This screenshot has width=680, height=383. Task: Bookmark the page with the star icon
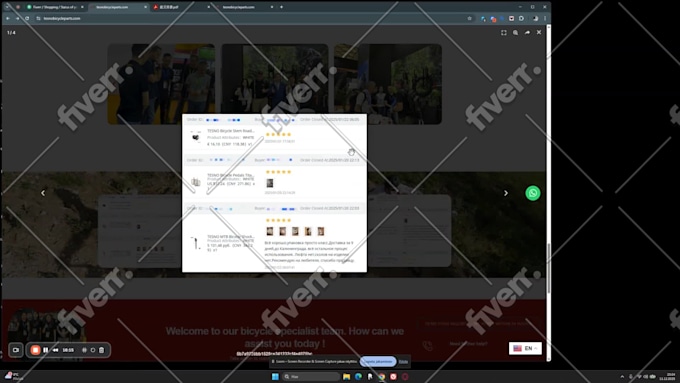469,18
